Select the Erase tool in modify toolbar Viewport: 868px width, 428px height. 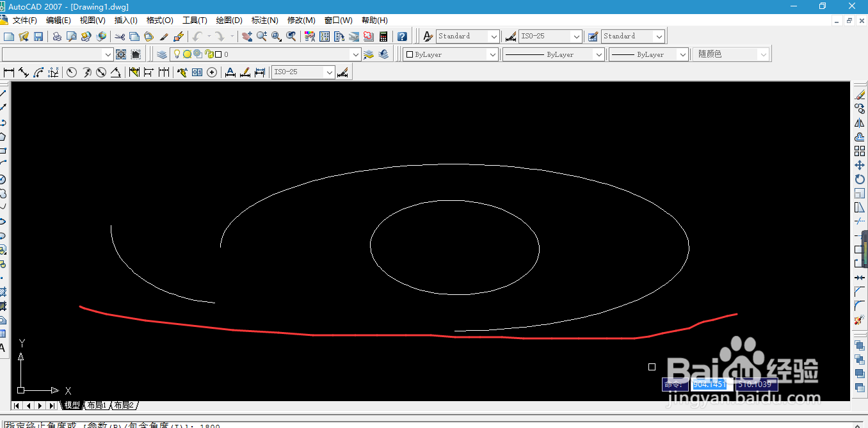[x=860, y=95]
